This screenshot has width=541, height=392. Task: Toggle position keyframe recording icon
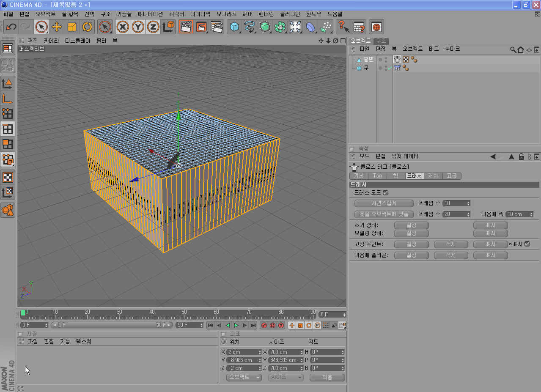pyautogui.click(x=292, y=325)
